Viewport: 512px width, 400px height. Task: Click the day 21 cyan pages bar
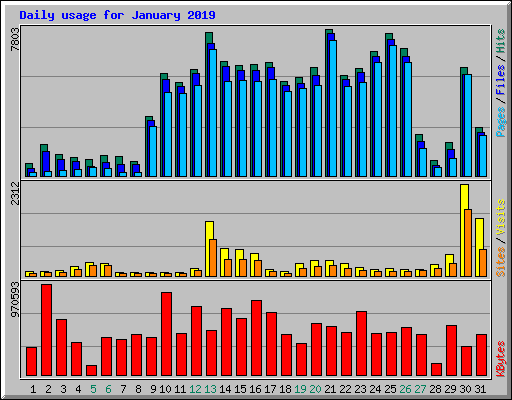tap(333, 108)
